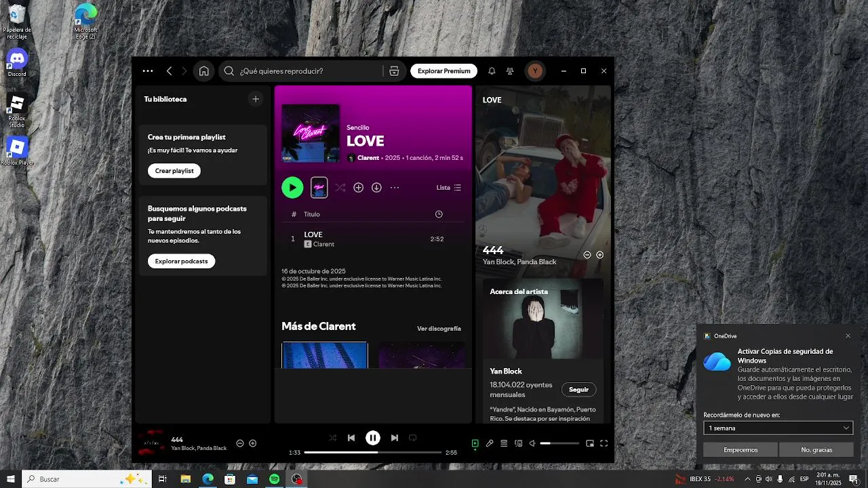Viewport: 868px width, 488px height.
Task: Skip to next track
Action: 395,438
